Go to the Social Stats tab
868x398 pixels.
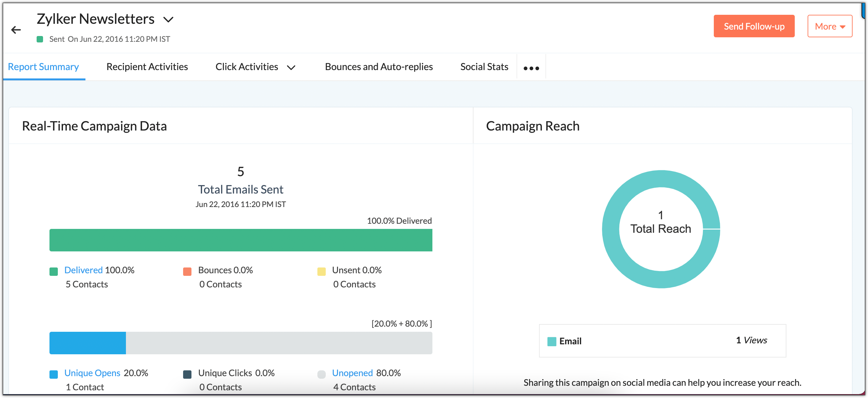pos(484,67)
